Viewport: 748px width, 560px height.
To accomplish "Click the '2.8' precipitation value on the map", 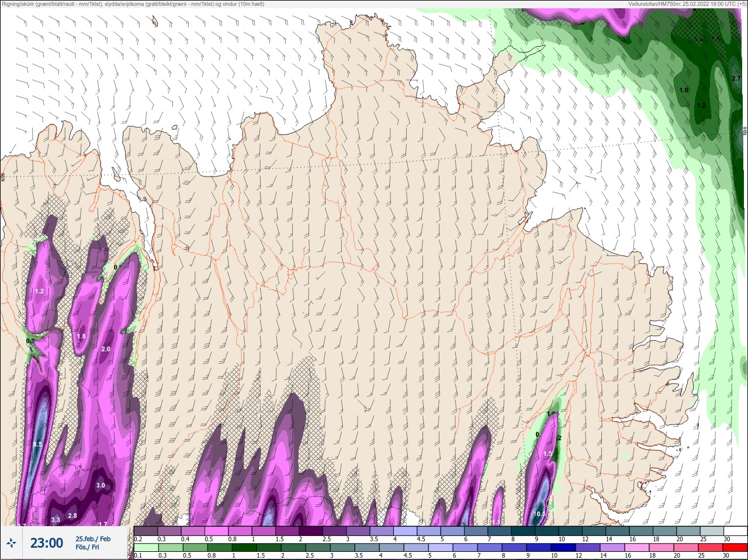I will (x=72, y=516).
